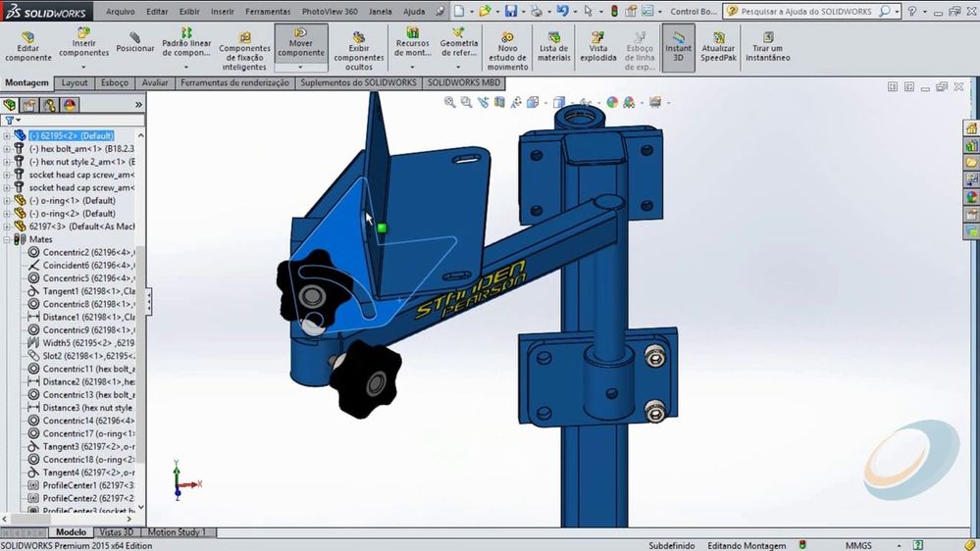Click the Editar componente tool
Screen dimensions: 980x551
[28, 47]
